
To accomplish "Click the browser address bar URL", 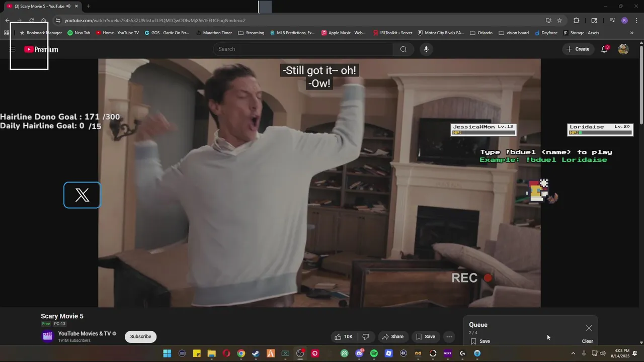I will (155, 21).
